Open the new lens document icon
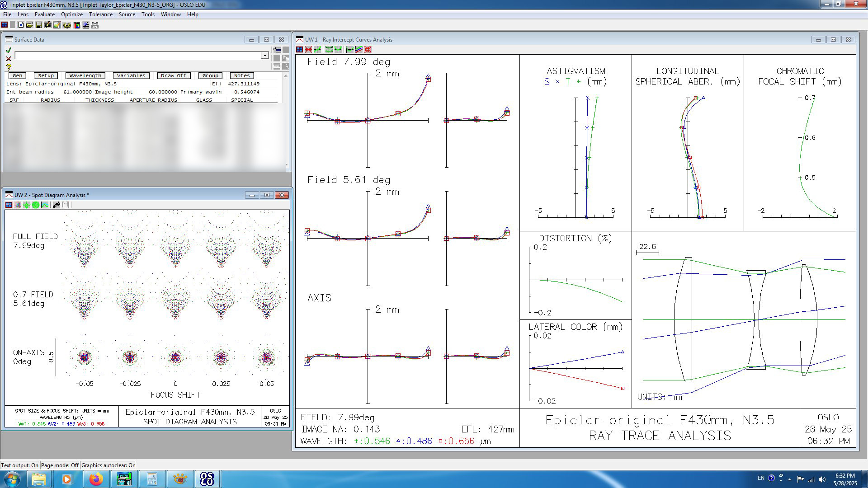 point(21,25)
